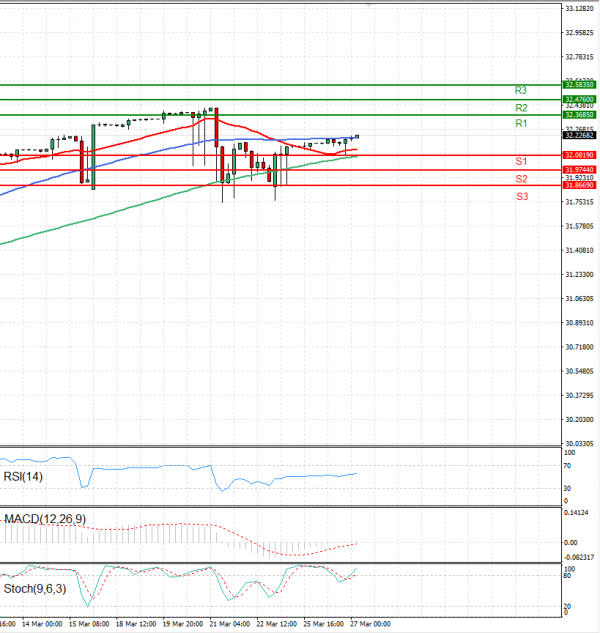This screenshot has height=633, width=600.
Task: Click the 32.95825 price axis label
Action: [579, 33]
